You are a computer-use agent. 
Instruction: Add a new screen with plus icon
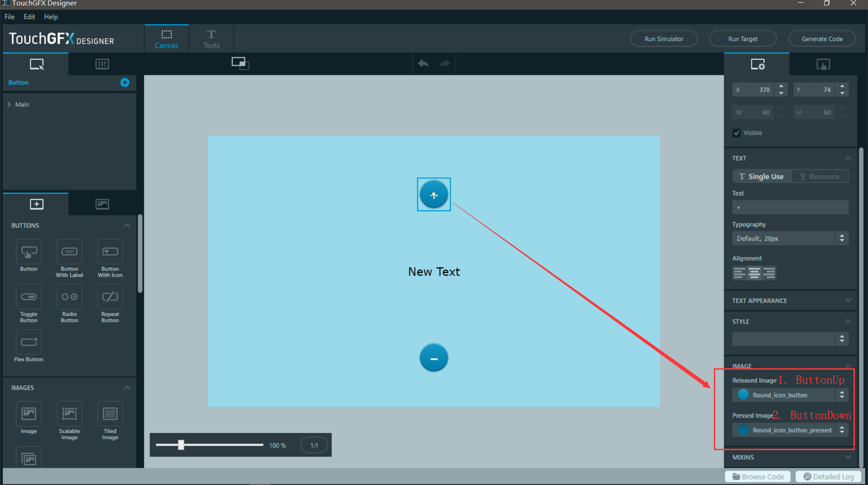(x=125, y=82)
